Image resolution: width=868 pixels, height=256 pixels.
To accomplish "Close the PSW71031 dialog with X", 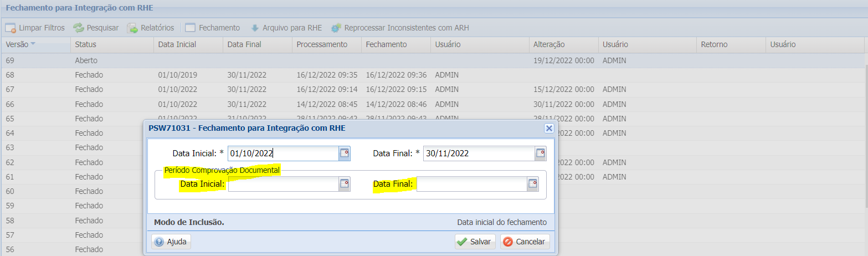I will [549, 129].
